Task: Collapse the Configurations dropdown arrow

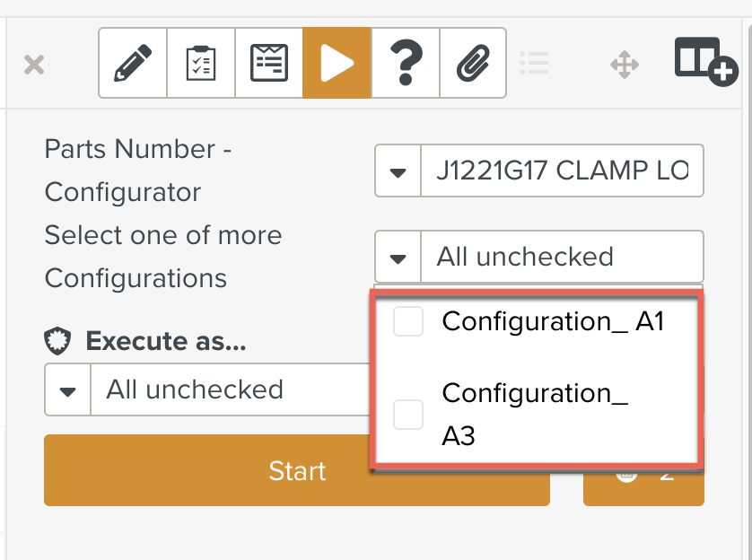Action: 398,258
